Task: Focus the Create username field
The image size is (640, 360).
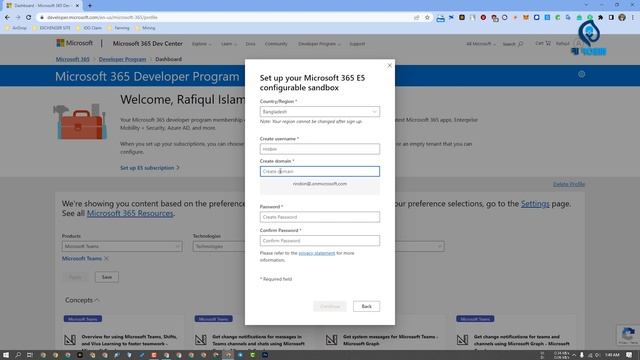Action: (x=320, y=149)
